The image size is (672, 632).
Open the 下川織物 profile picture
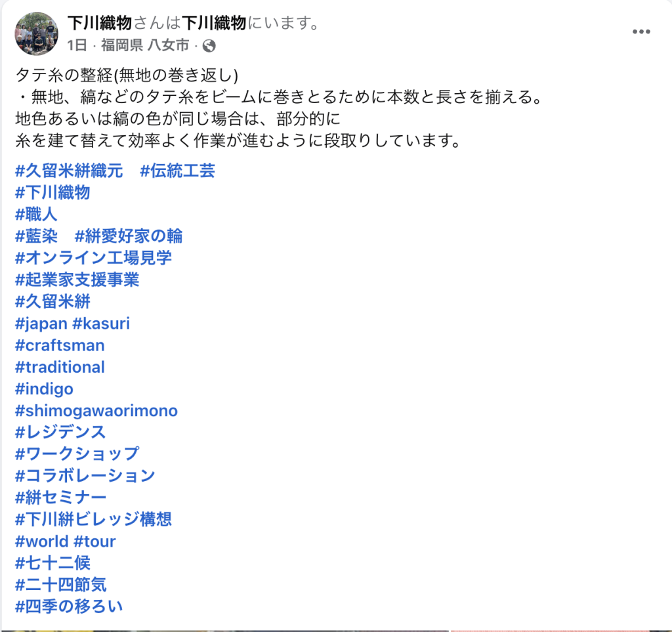point(37,33)
